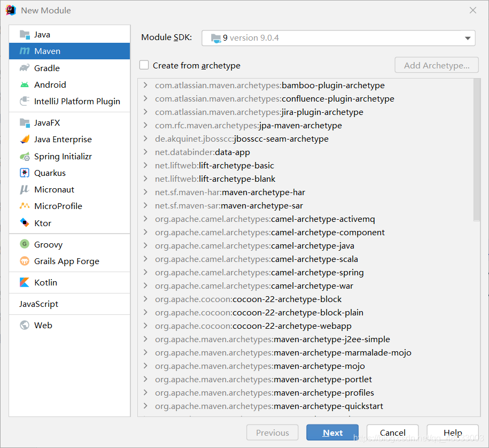Open the Module SDK dropdown
Image resolution: width=489 pixels, height=448 pixels.
(338, 38)
